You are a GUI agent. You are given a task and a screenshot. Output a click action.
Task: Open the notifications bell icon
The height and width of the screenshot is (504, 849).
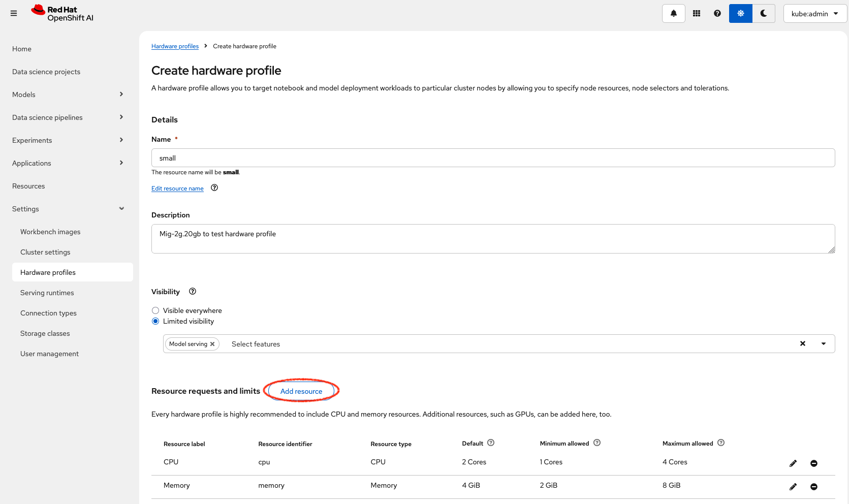pos(673,14)
